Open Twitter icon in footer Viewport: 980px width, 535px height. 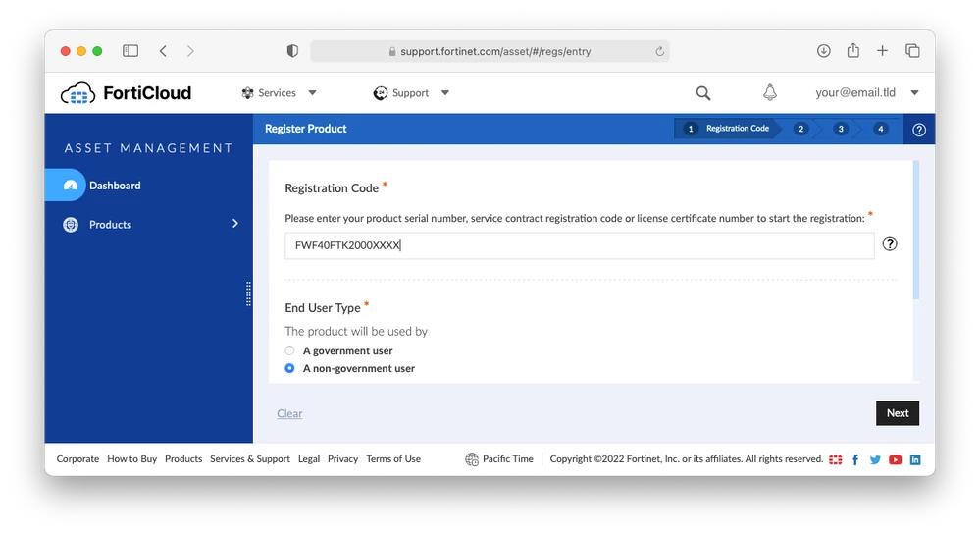[x=875, y=460]
